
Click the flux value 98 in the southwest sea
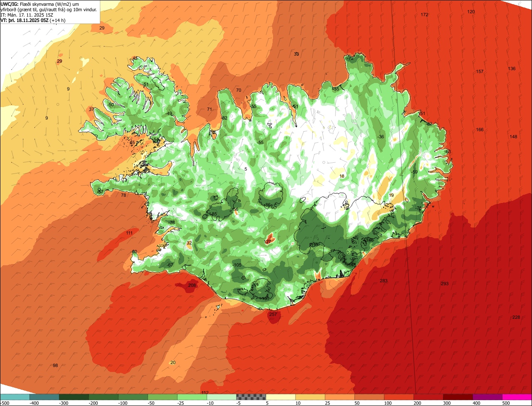pos(55,366)
